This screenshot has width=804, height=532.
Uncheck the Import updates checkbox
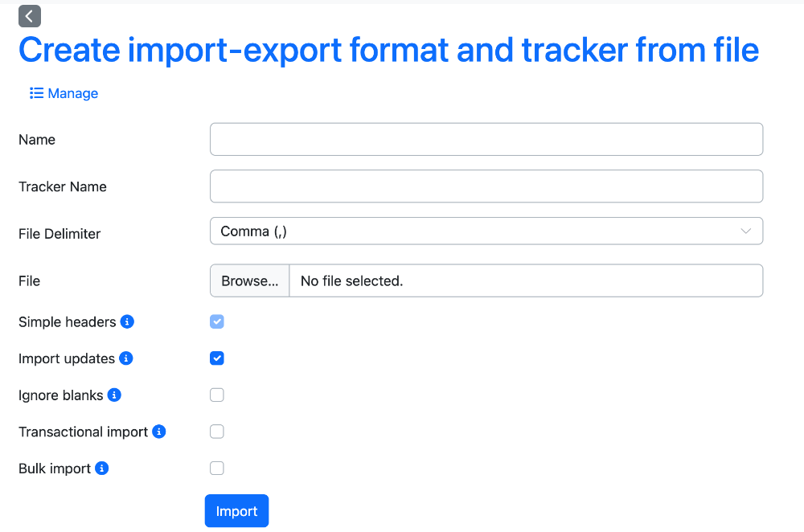coord(217,358)
